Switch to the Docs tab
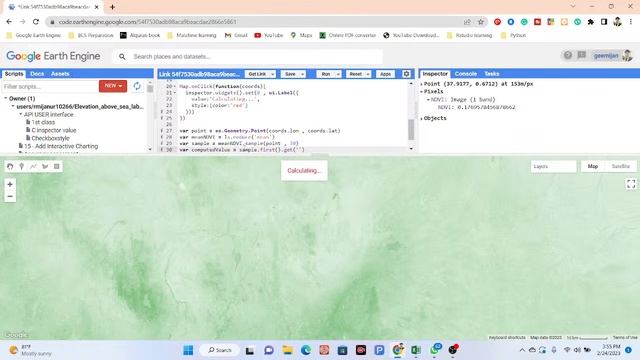Viewport: 640px width, 360px height. pyautogui.click(x=37, y=74)
